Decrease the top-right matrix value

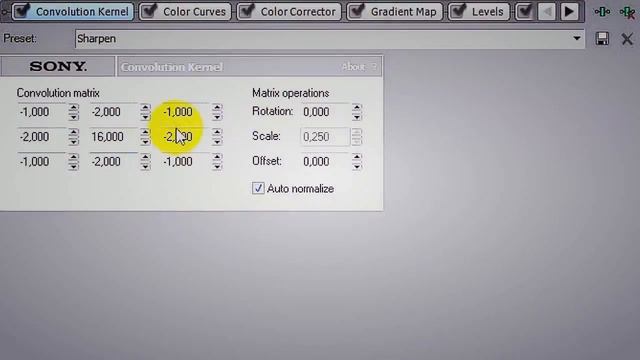(217, 116)
